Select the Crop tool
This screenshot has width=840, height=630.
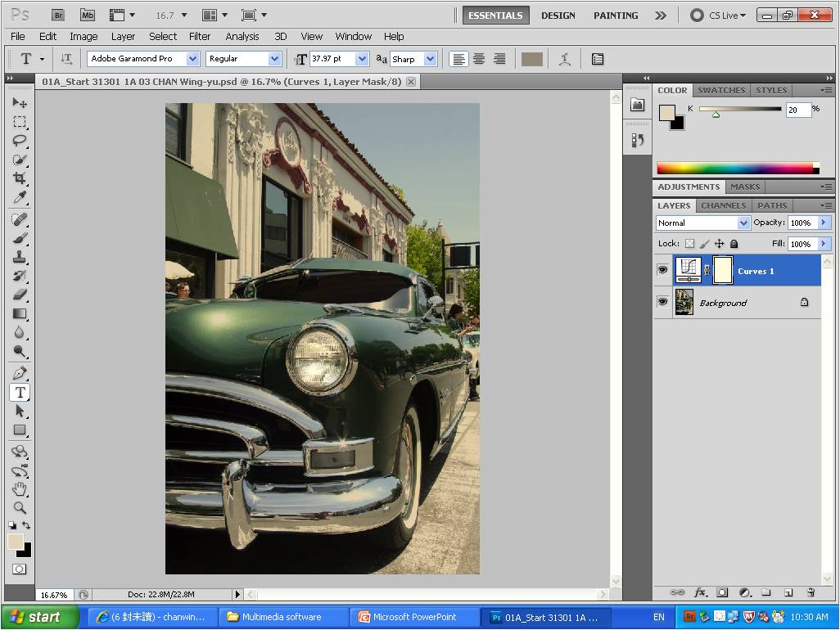coord(20,178)
